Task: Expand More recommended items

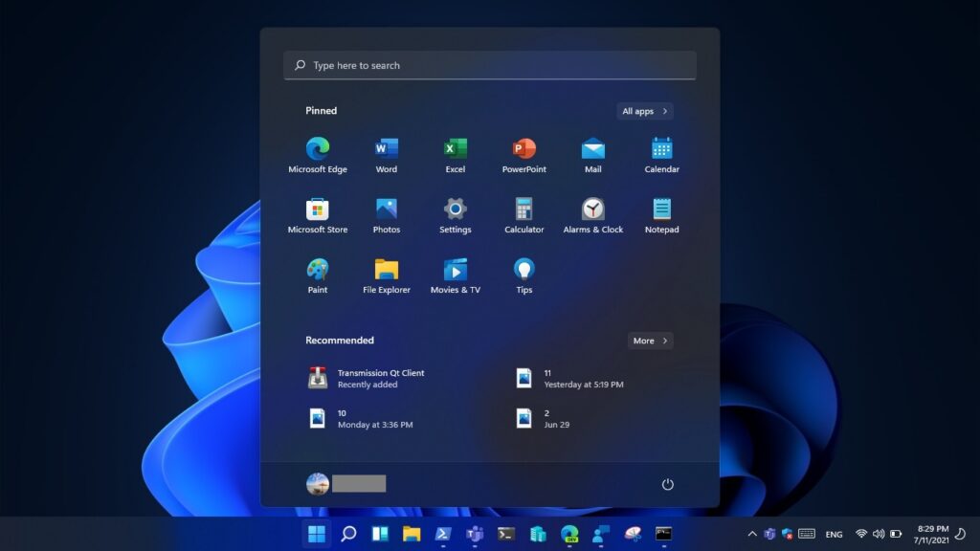Action: pos(650,340)
